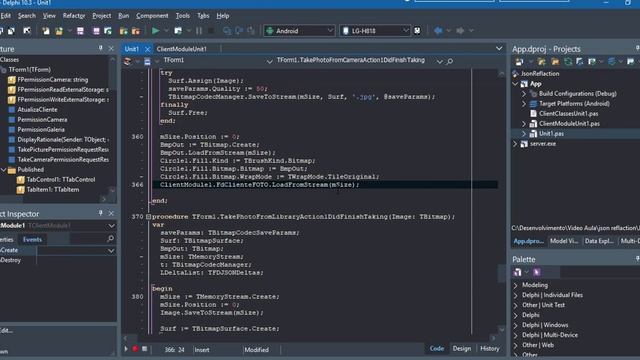Click the Step Over debugger icon

[x=239, y=31]
